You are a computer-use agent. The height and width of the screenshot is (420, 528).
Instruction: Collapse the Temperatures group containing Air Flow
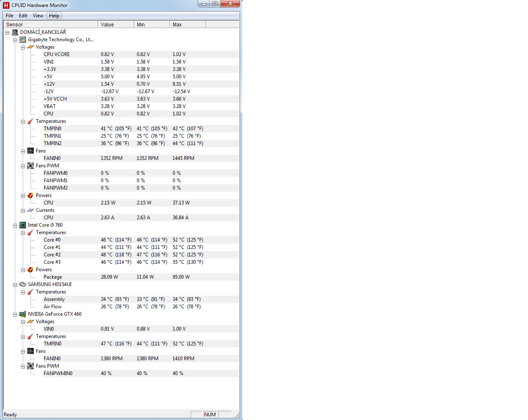(x=23, y=292)
